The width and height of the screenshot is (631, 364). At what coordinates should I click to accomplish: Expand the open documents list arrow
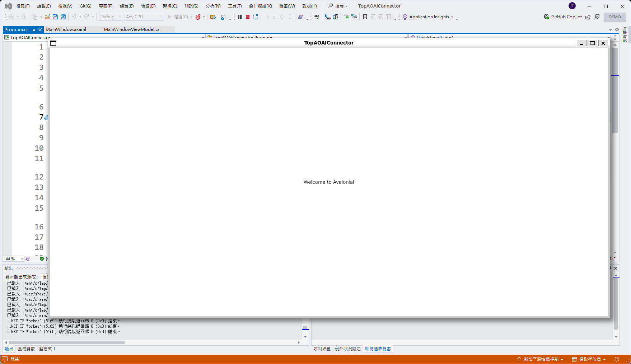click(611, 30)
